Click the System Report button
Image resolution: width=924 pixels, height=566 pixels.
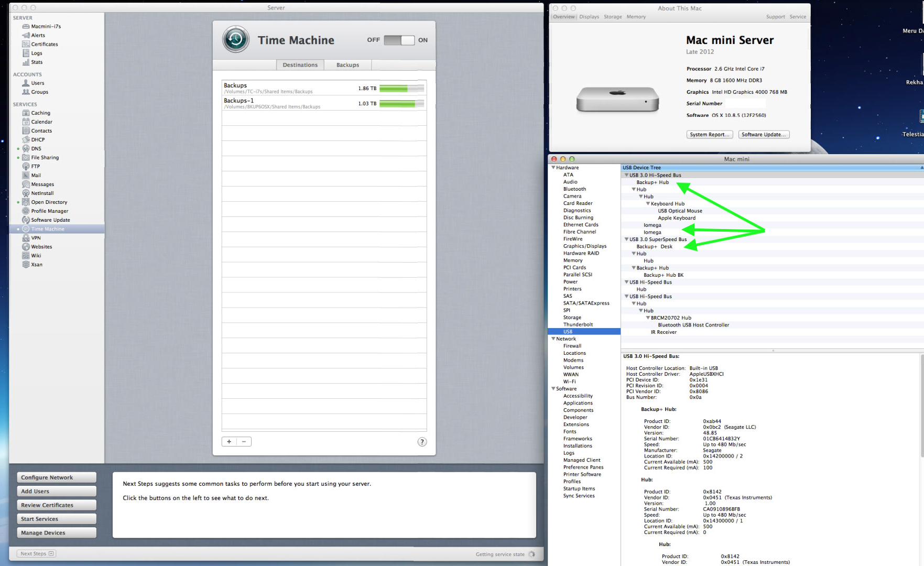[x=710, y=135]
